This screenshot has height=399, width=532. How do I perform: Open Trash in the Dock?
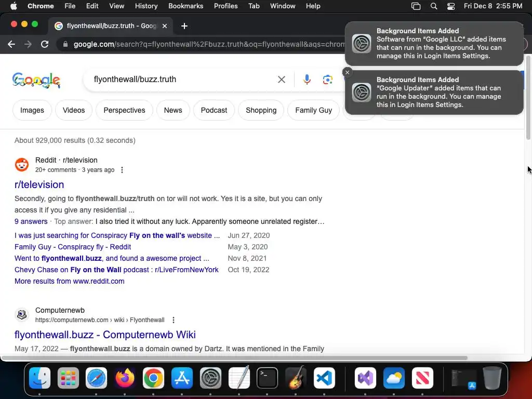(492, 378)
